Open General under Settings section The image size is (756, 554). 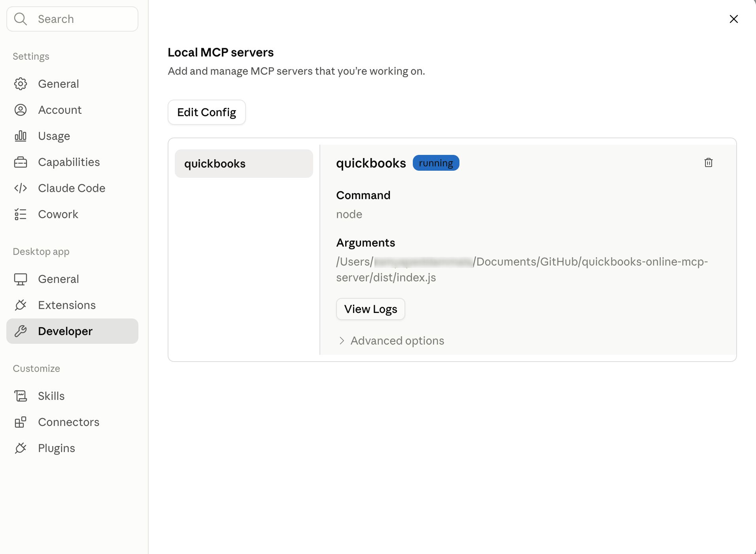tap(72, 84)
